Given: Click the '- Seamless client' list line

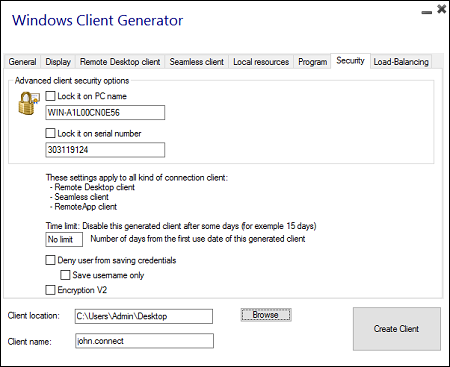Looking at the screenshot, I should tap(79, 197).
